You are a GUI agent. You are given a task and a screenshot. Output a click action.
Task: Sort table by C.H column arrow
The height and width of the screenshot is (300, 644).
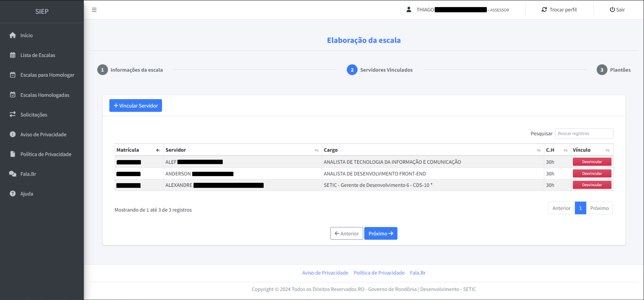(565, 150)
